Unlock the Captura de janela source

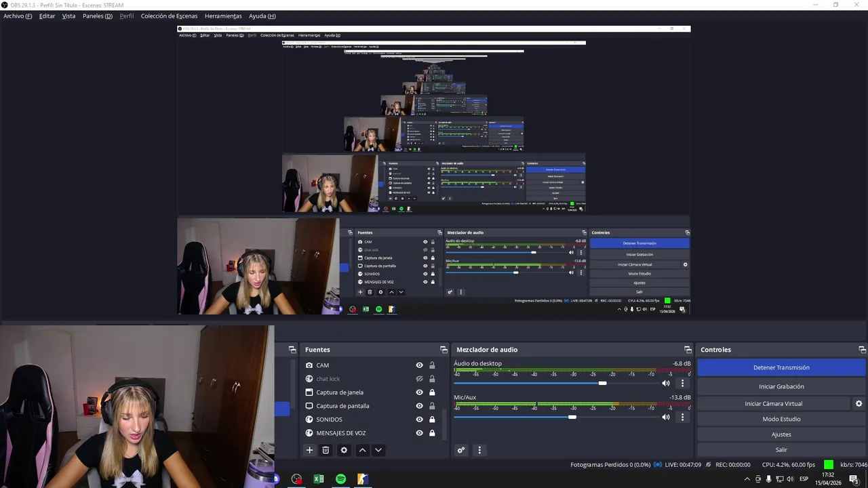(432, 392)
